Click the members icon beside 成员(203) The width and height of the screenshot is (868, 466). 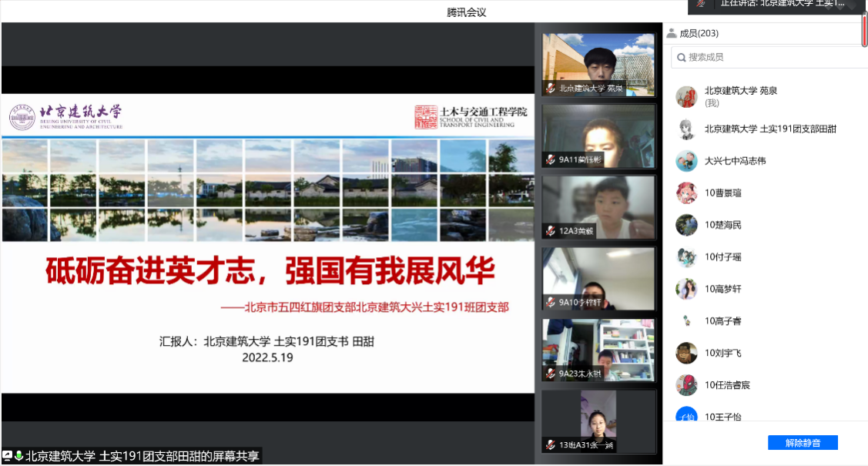click(x=672, y=33)
